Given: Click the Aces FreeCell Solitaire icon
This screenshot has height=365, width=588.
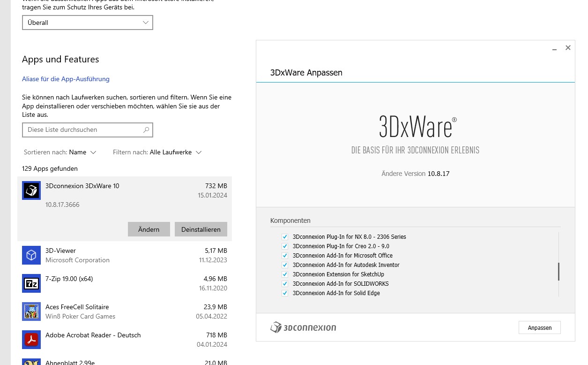Looking at the screenshot, I should [x=31, y=312].
